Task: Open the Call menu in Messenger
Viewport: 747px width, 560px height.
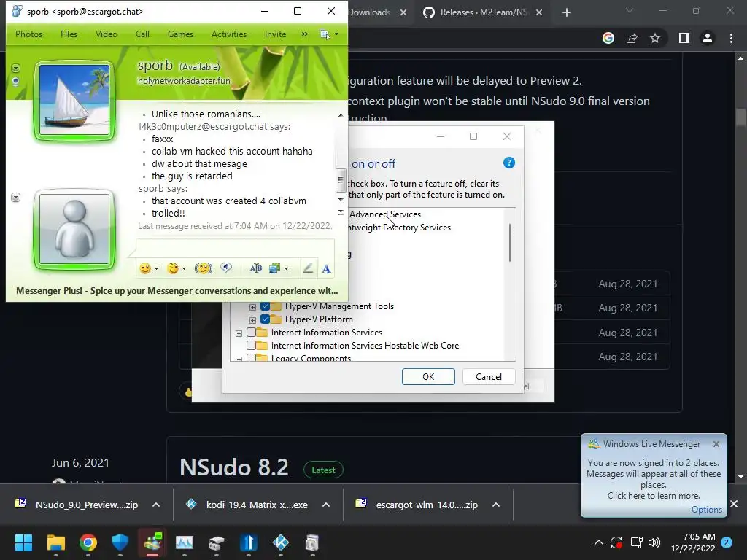Action: pos(142,34)
